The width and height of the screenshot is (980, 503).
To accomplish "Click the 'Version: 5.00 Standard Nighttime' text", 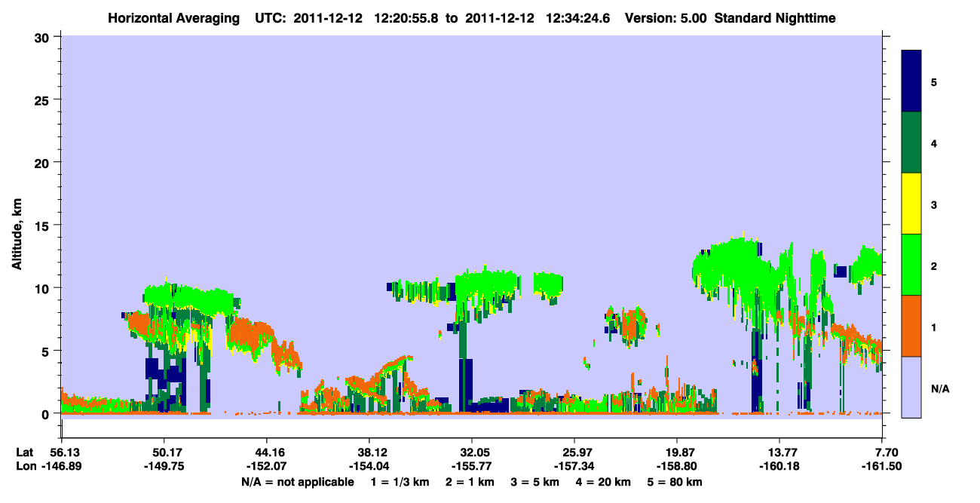I will (730, 18).
